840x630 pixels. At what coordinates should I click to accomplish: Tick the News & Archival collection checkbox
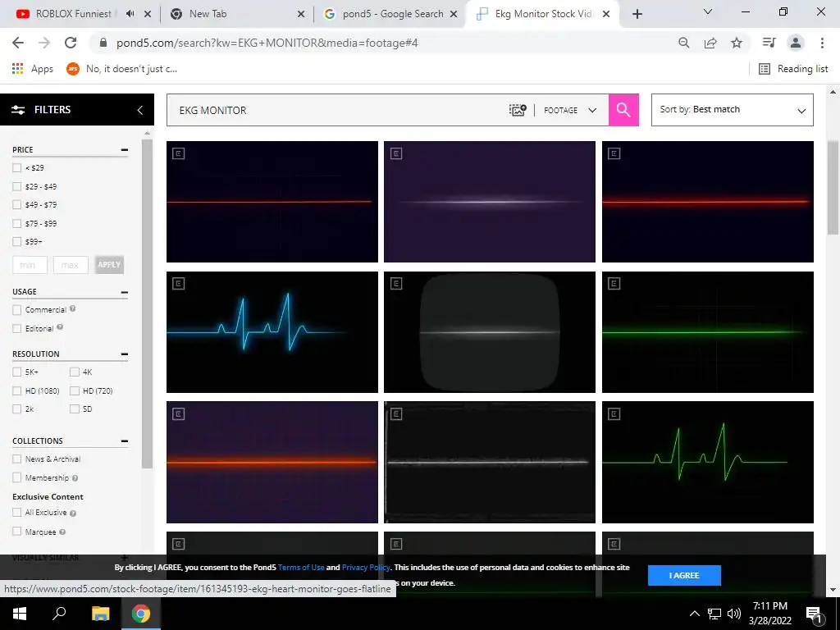click(16, 459)
